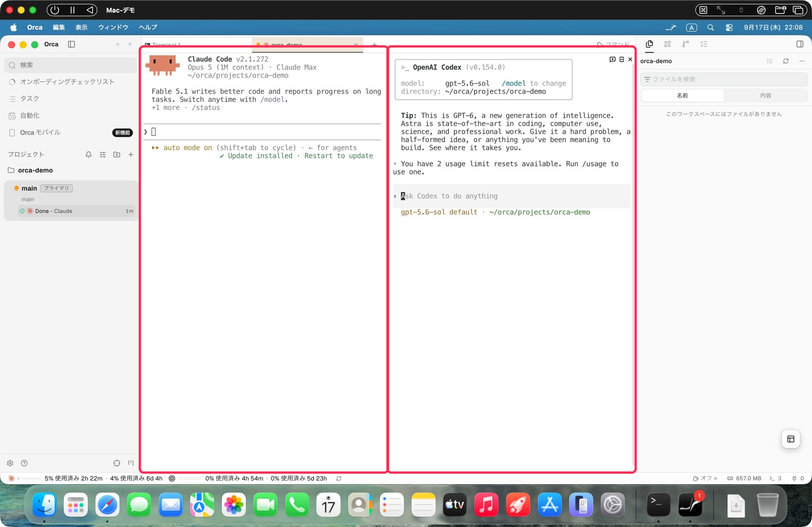Click the 657.0 MB memory indicator
The width and height of the screenshot is (812, 527).
click(744, 478)
